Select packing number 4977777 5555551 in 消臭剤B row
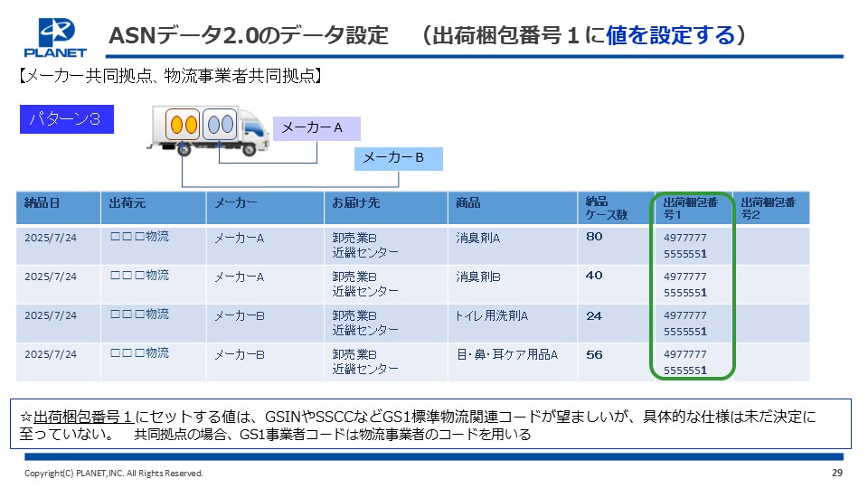This screenshot has width=868, height=488. pos(685,285)
